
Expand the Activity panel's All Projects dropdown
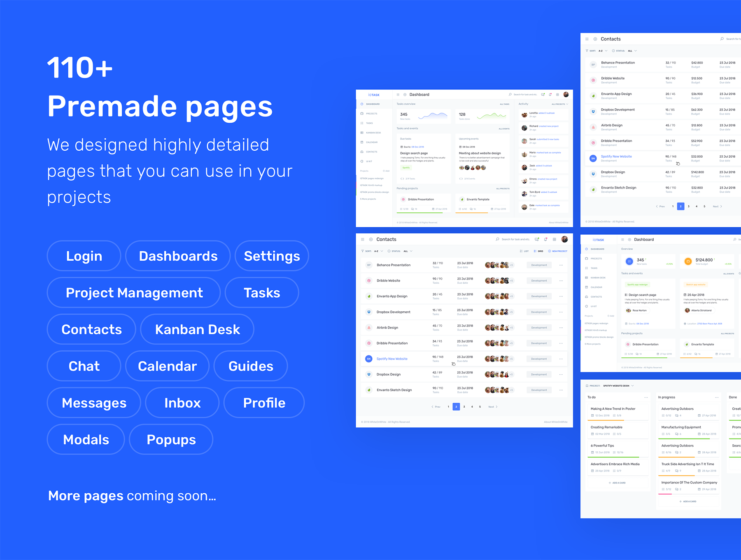pos(560,104)
